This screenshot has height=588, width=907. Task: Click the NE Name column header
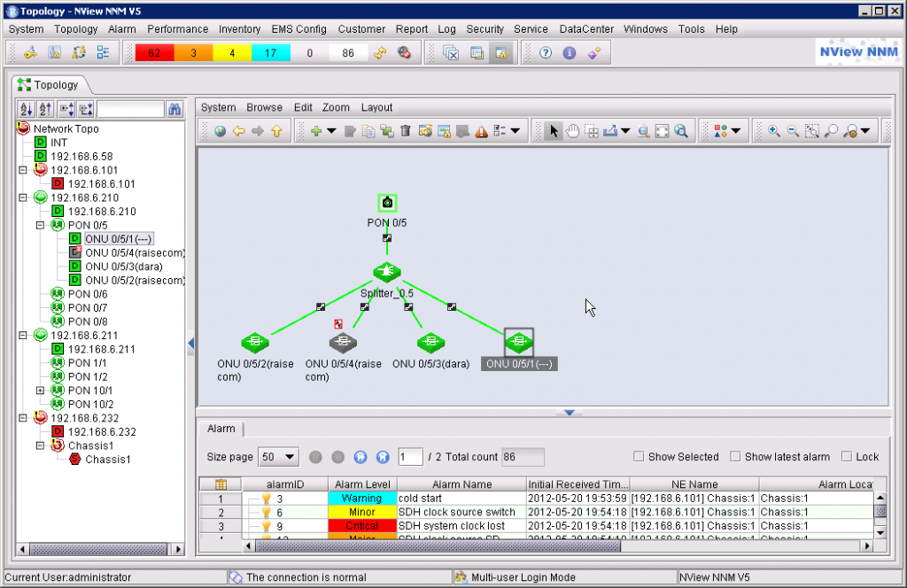click(694, 484)
